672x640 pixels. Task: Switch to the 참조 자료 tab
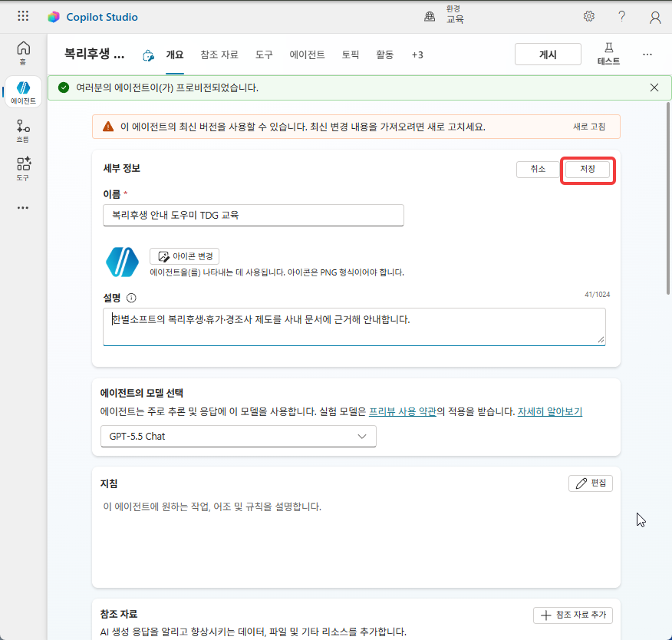click(x=219, y=55)
